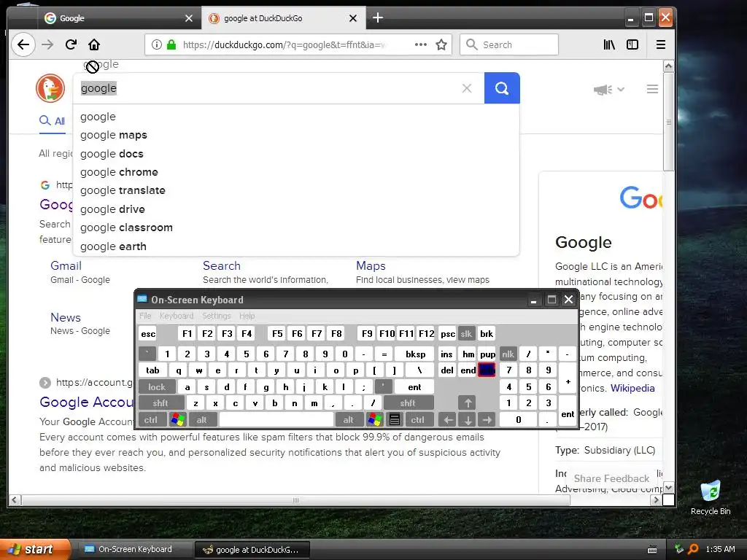Toggle right shft key on On-Screen Keyboard
The image size is (747, 560).
pyautogui.click(x=408, y=403)
